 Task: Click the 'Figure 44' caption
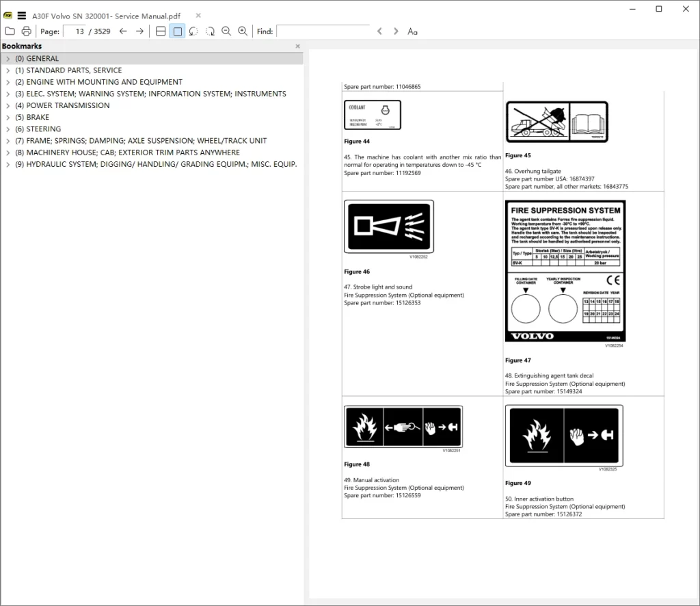click(357, 142)
